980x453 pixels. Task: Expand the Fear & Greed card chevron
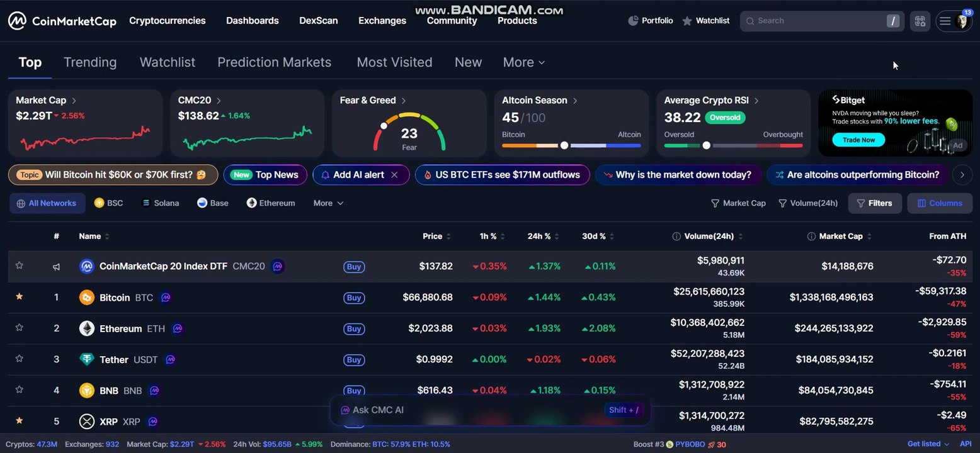tap(404, 101)
